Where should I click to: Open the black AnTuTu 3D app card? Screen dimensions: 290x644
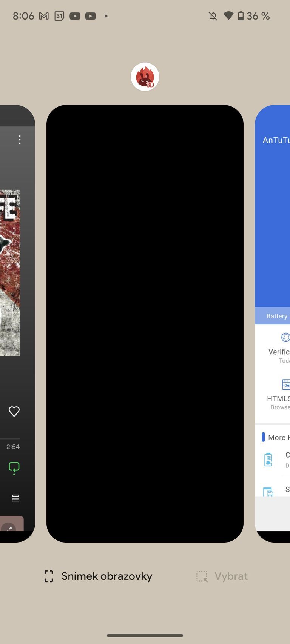(145, 324)
